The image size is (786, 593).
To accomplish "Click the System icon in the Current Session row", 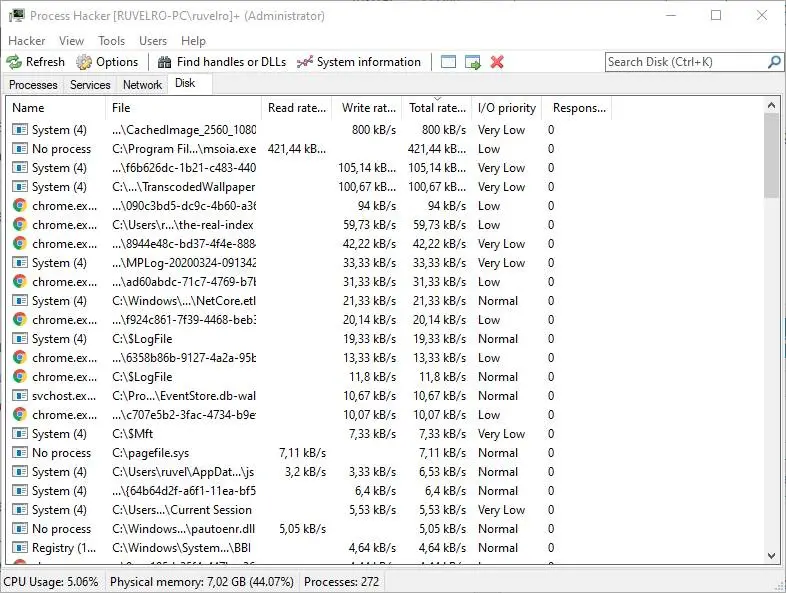I will click(x=20, y=510).
